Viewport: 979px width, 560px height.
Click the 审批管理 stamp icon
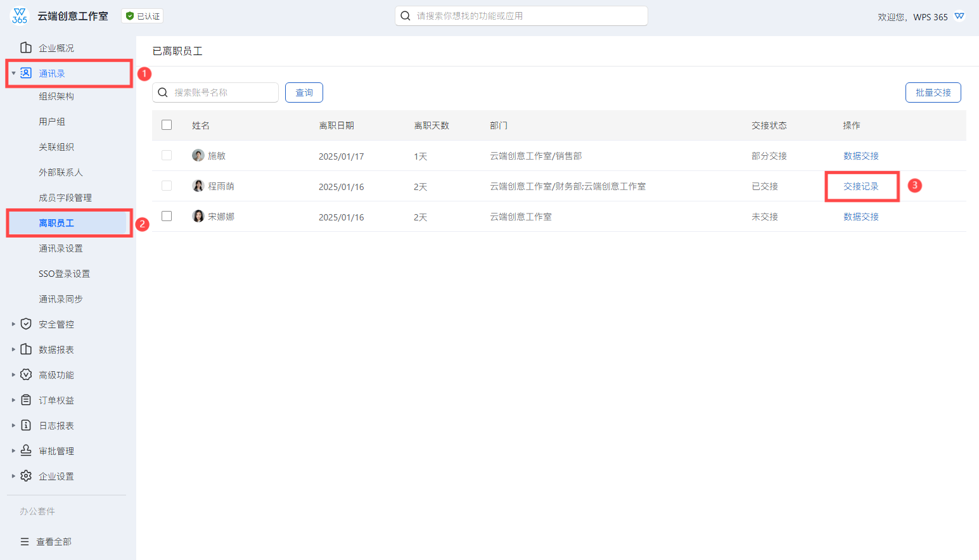(26, 450)
